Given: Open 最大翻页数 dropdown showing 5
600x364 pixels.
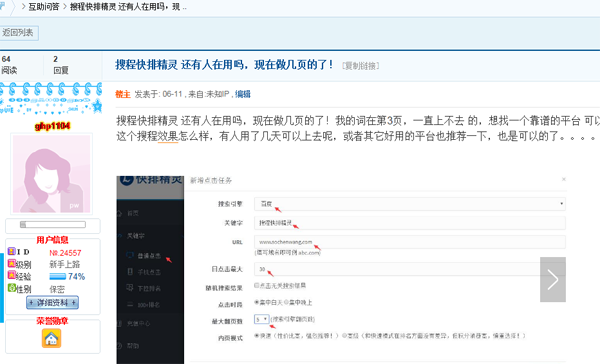Looking at the screenshot, I should pyautogui.click(x=261, y=319).
